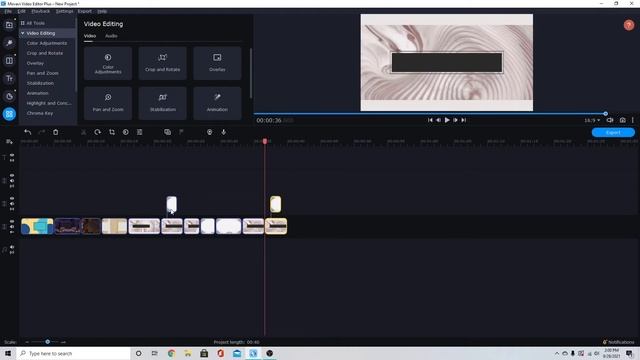Image resolution: width=640 pixels, height=360 pixels.
Task: Open the Overlay tool card
Action: coord(217,63)
